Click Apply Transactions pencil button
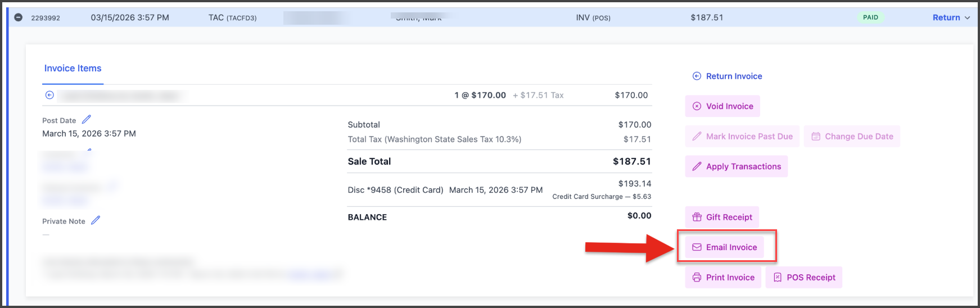The width and height of the screenshot is (980, 308). (x=737, y=166)
